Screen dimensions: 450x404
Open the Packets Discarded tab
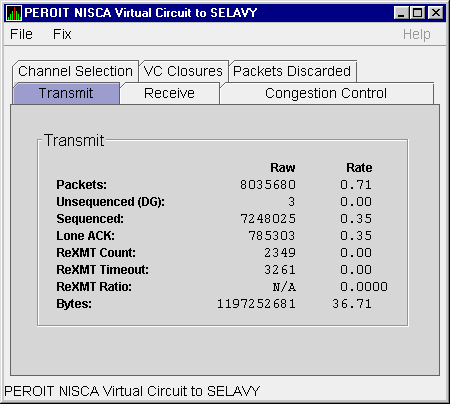coord(292,71)
